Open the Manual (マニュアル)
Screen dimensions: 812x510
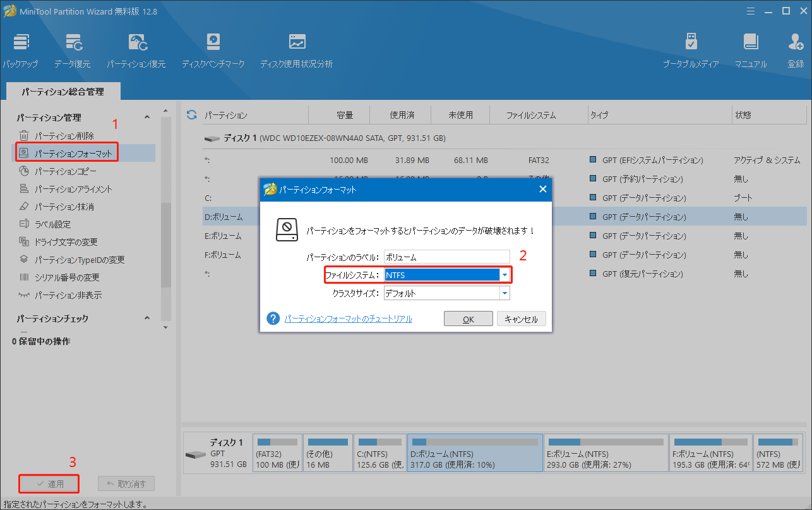point(751,42)
